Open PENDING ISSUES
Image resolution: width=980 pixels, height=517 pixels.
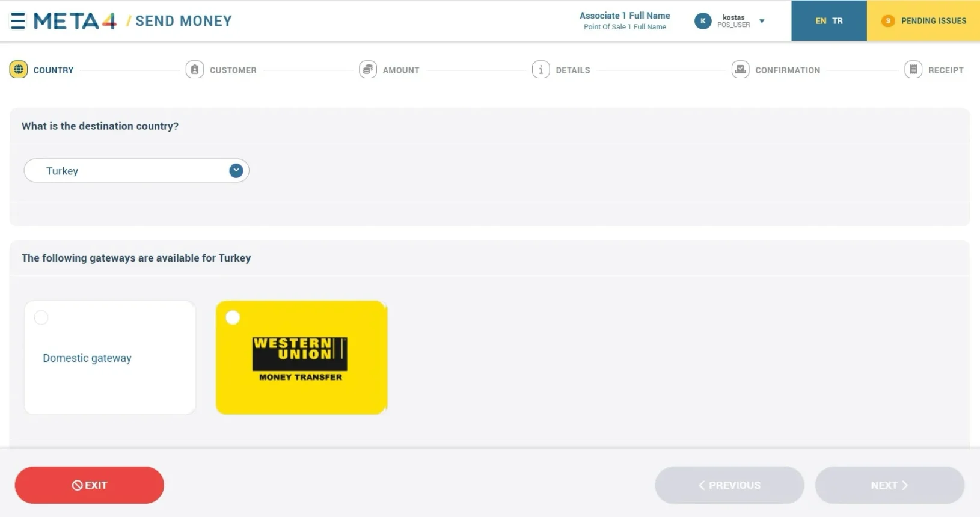[x=923, y=21]
